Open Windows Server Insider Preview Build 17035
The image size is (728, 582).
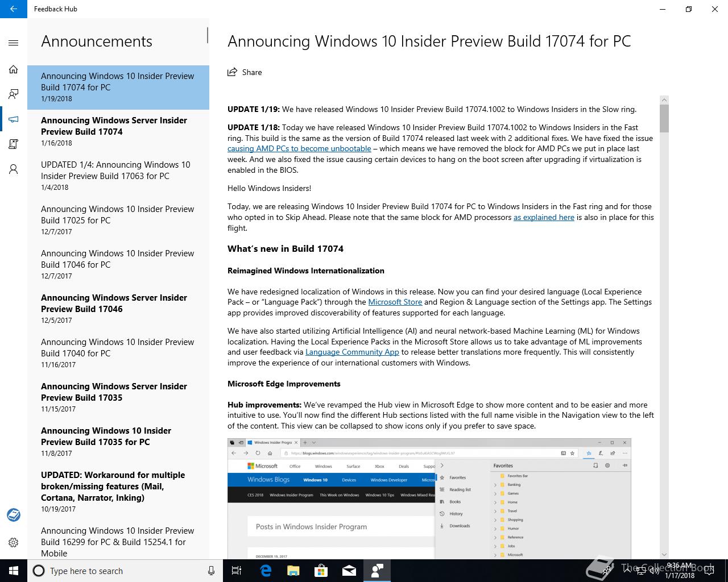(118, 397)
